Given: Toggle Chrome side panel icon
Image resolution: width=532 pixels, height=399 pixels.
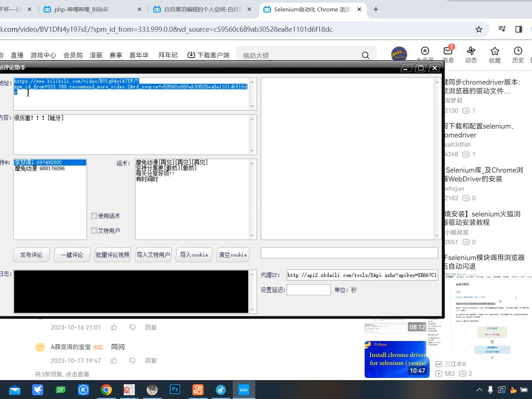Looking at the screenshot, I should 519,29.
